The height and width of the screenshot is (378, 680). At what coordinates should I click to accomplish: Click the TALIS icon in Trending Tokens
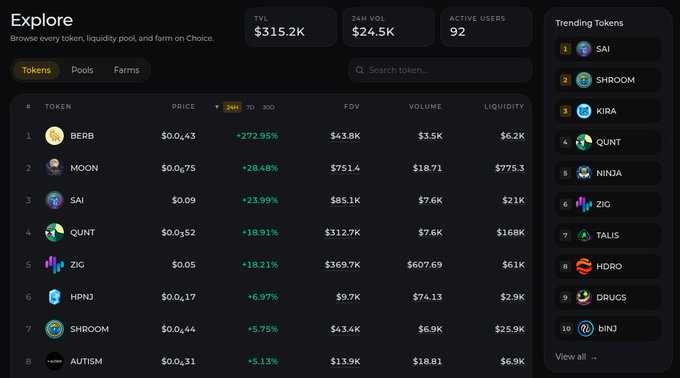[x=584, y=235]
